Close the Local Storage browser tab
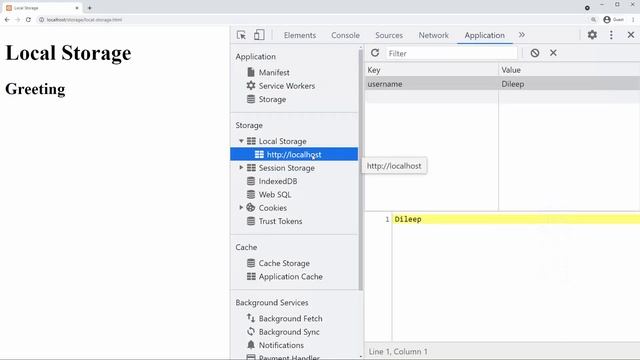The width and height of the screenshot is (640, 360). click(77, 8)
